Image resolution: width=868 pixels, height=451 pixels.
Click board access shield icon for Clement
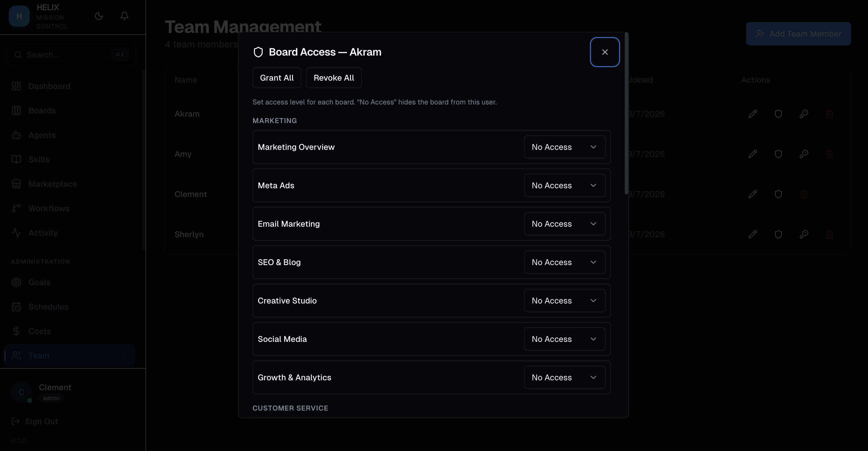[x=778, y=194]
